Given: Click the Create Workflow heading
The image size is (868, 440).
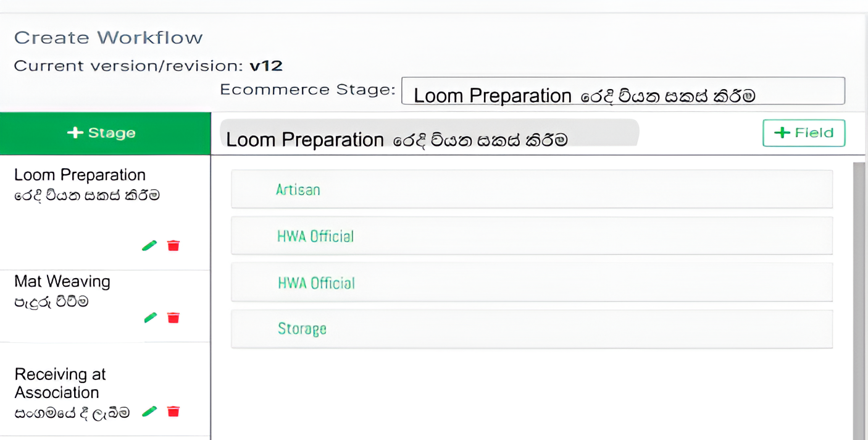Looking at the screenshot, I should coord(109,38).
